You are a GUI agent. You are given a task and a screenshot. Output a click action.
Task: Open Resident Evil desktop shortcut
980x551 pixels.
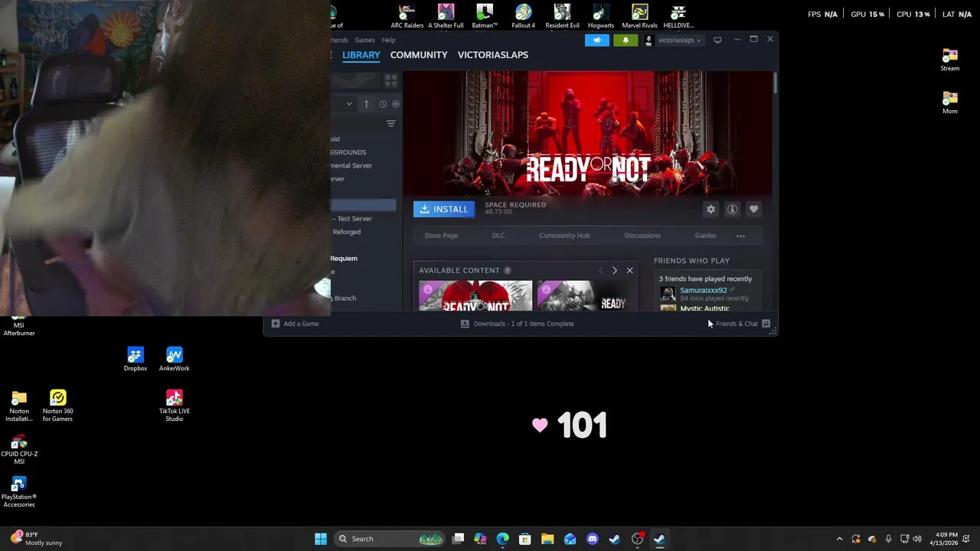[562, 16]
